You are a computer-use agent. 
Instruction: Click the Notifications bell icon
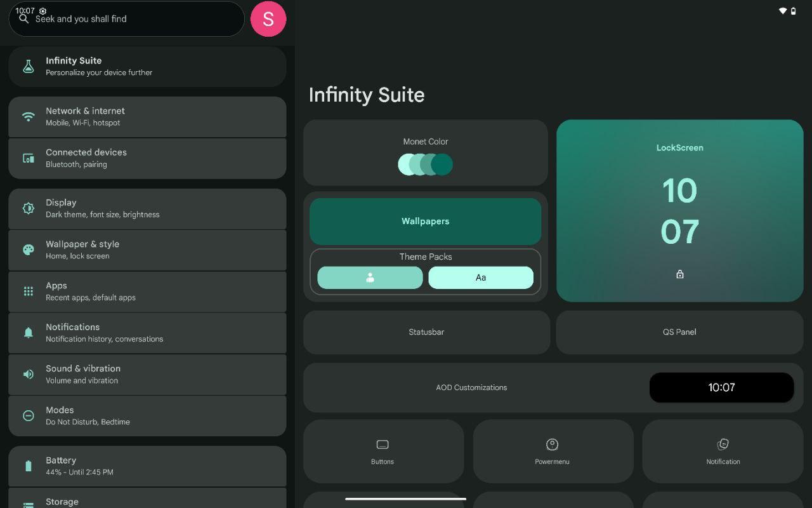(x=28, y=333)
